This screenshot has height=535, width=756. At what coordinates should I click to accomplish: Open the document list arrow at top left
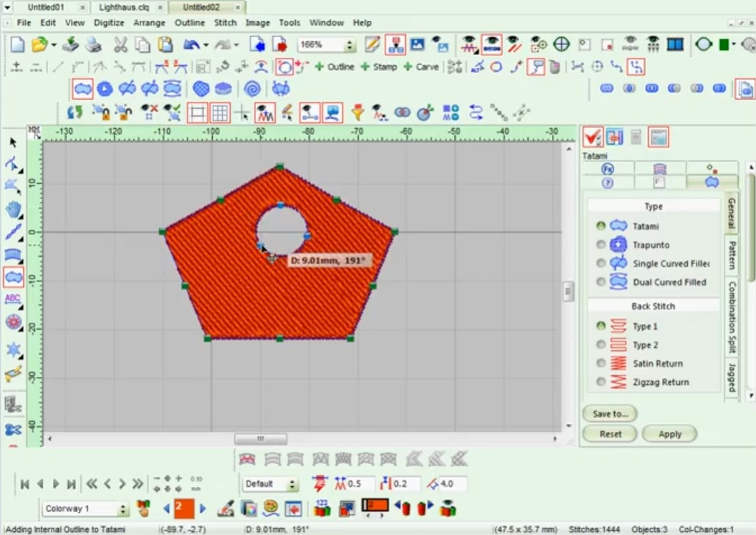pyautogui.click(x=7, y=7)
